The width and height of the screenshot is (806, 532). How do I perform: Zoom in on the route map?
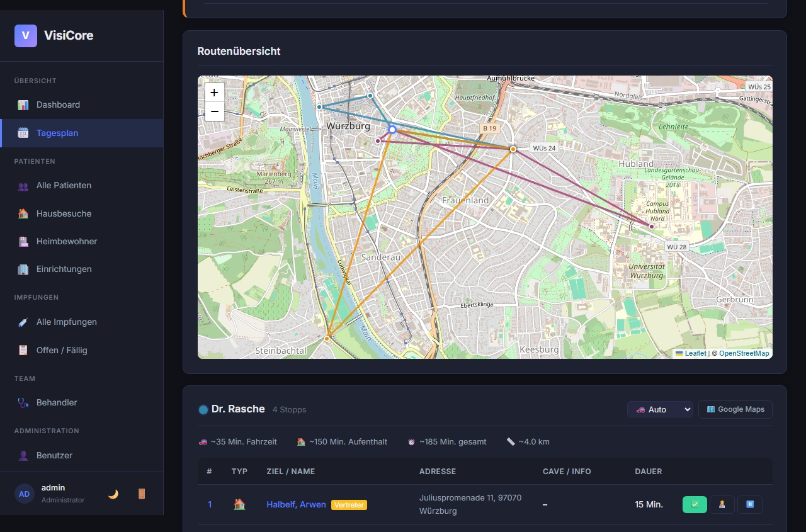(x=214, y=93)
